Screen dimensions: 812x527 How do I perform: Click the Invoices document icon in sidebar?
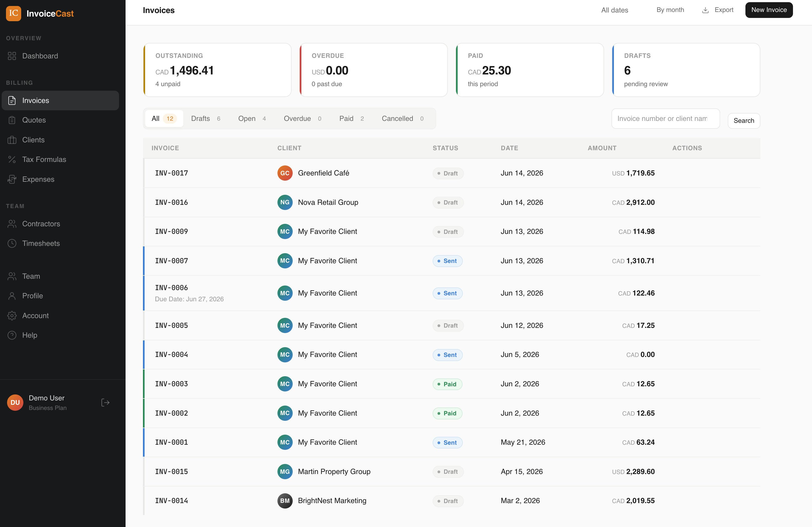(x=12, y=100)
